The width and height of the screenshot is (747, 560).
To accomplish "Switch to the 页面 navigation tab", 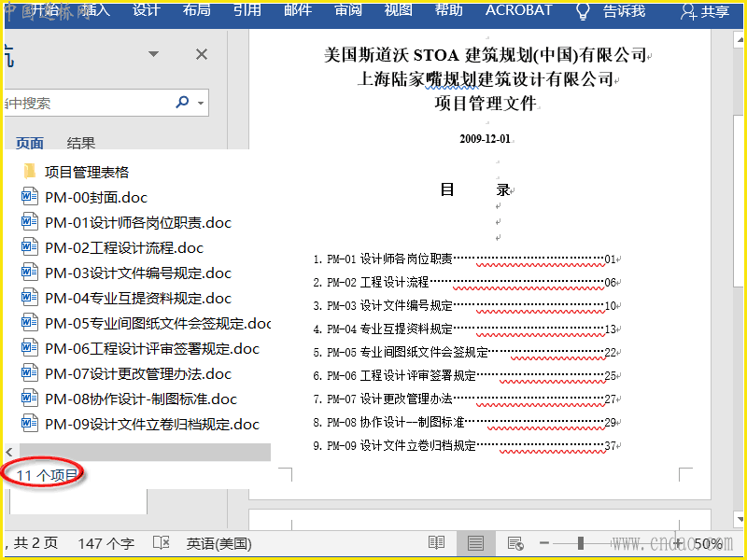I will [30, 143].
